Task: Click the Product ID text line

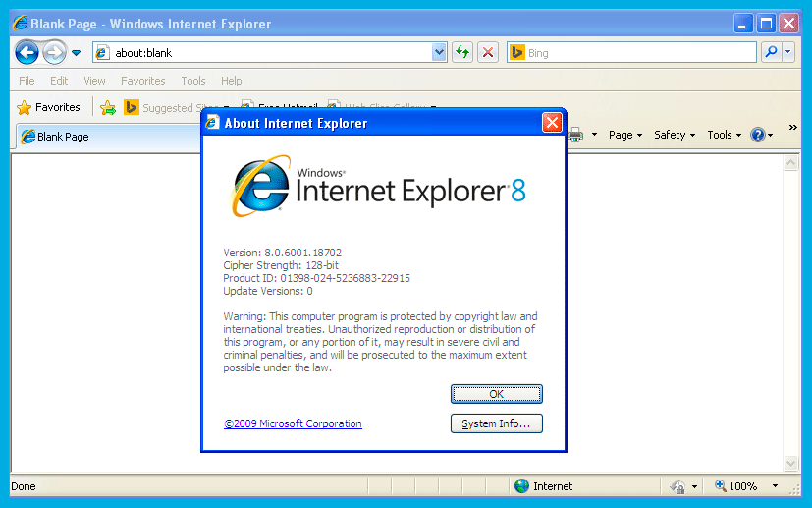Action: click(316, 278)
